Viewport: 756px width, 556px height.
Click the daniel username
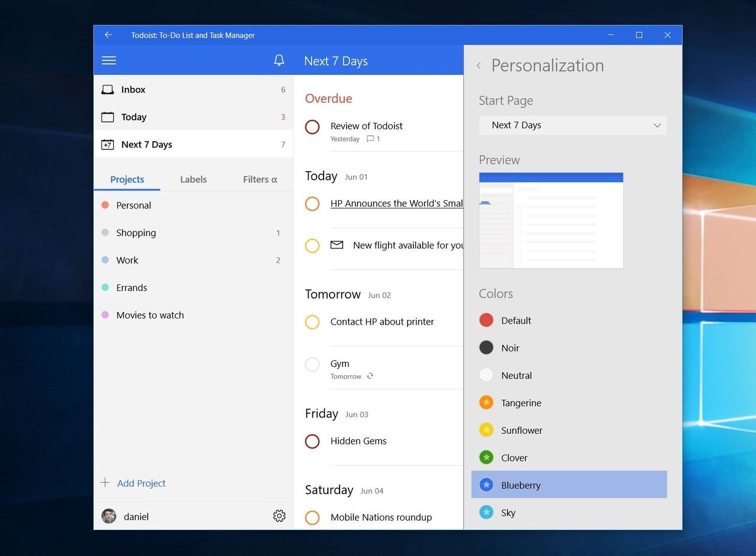(136, 516)
